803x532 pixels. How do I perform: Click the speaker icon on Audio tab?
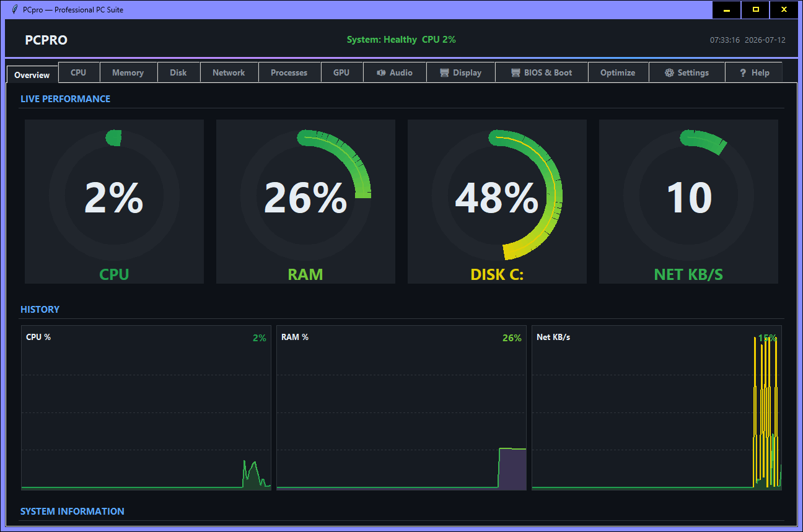pyautogui.click(x=381, y=72)
